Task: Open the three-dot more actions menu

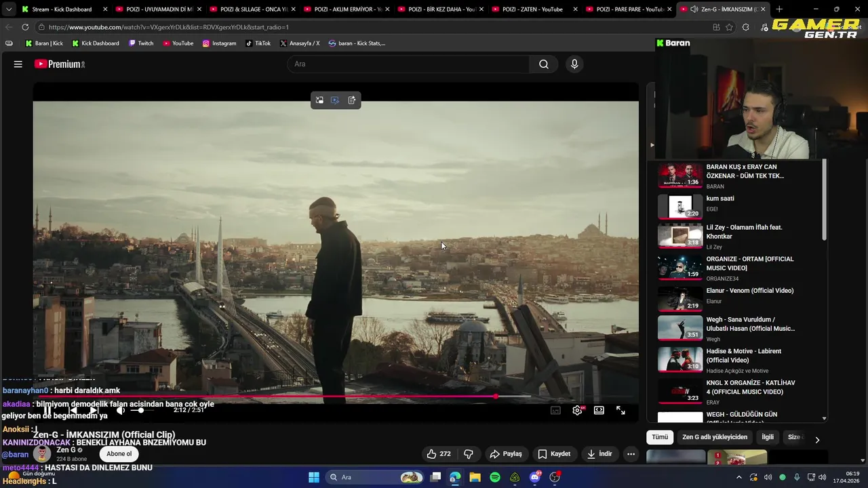Action: point(631,454)
